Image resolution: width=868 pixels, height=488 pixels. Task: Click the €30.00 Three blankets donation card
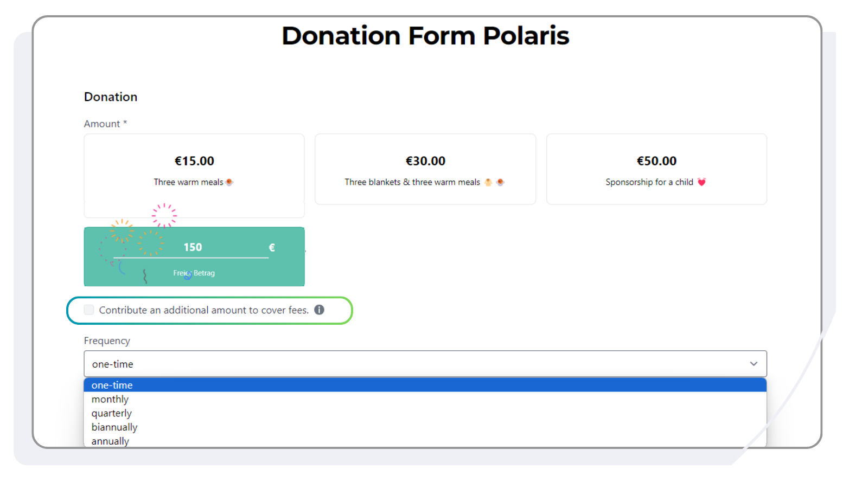point(425,169)
